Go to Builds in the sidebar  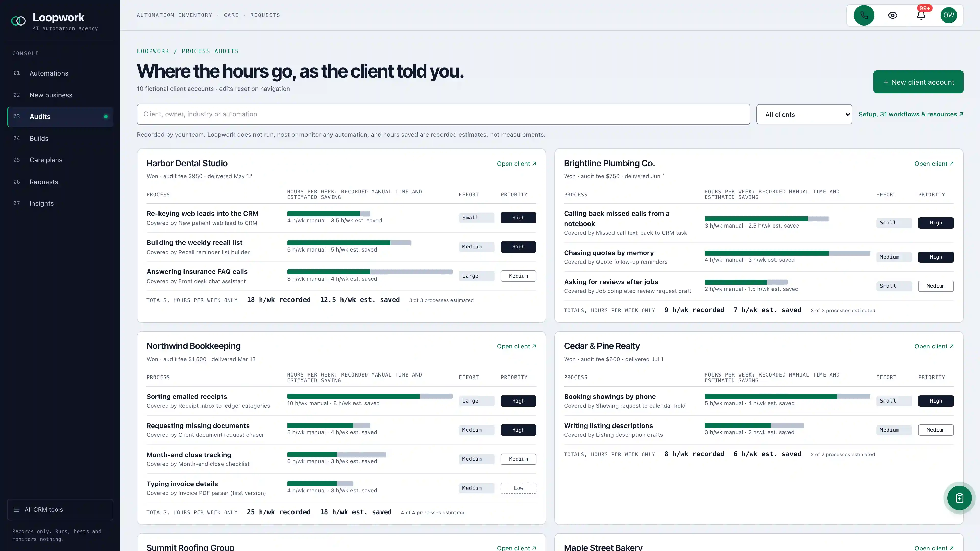pos(60,139)
